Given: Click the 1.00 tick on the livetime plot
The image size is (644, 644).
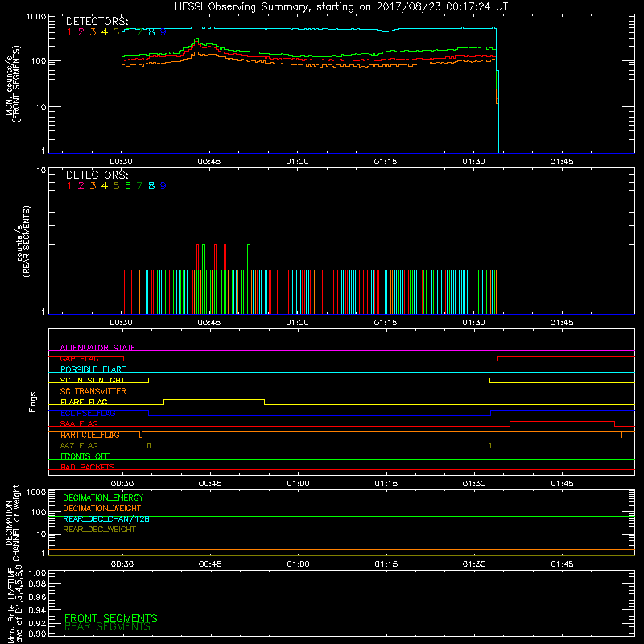Looking at the screenshot, I should 37,572.
